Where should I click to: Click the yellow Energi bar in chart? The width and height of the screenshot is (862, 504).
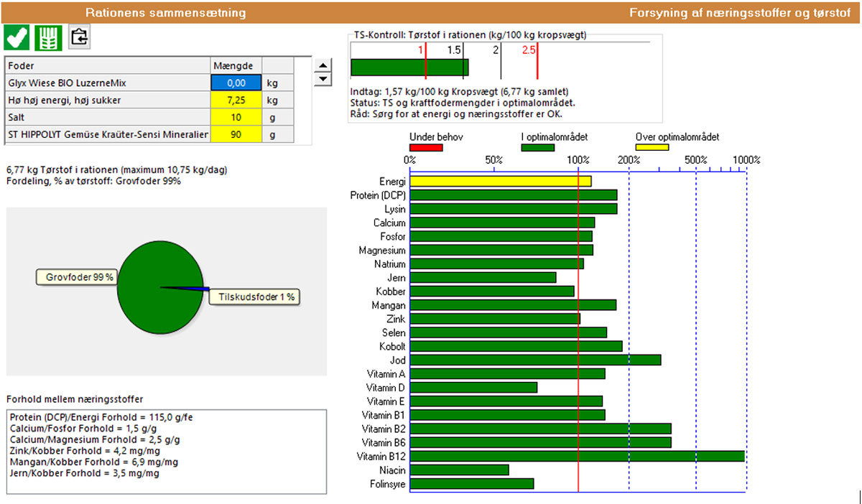click(500, 182)
